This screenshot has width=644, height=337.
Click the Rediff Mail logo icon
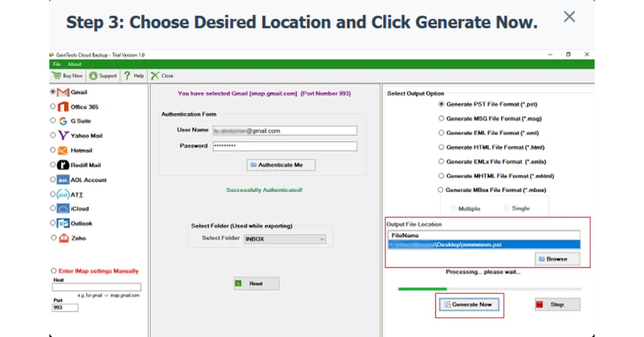point(63,165)
